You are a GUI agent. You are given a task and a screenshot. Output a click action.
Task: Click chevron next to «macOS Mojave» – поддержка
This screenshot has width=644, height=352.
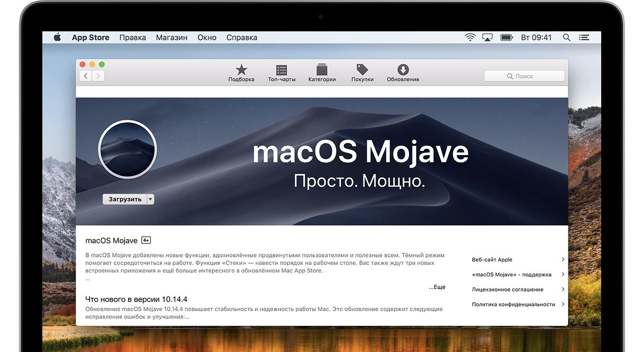click(563, 274)
